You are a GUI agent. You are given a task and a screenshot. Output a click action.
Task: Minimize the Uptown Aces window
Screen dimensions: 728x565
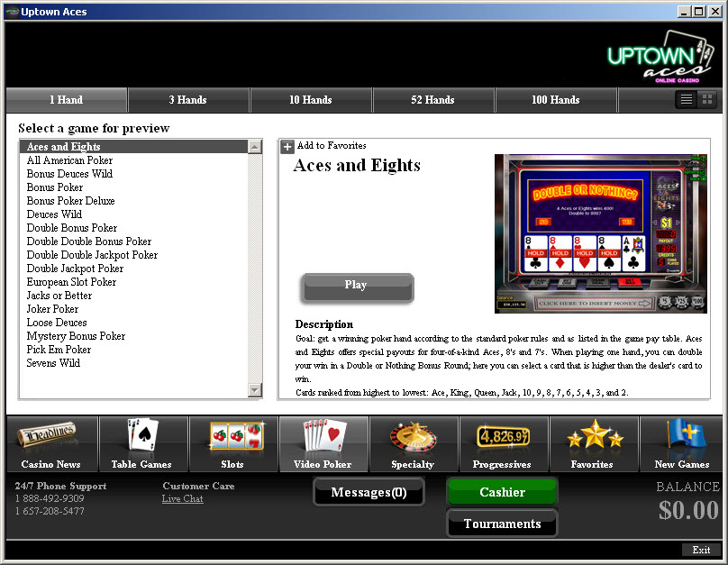tap(684, 12)
